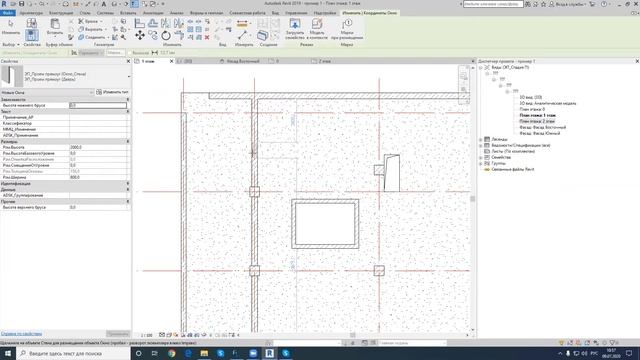Click the Copy tool icon
The height and width of the screenshot is (360, 640).
(153, 36)
